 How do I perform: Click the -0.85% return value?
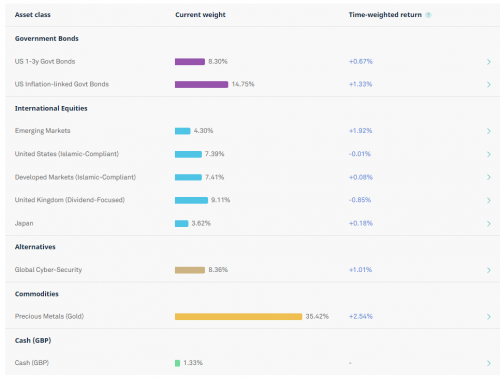coord(360,200)
